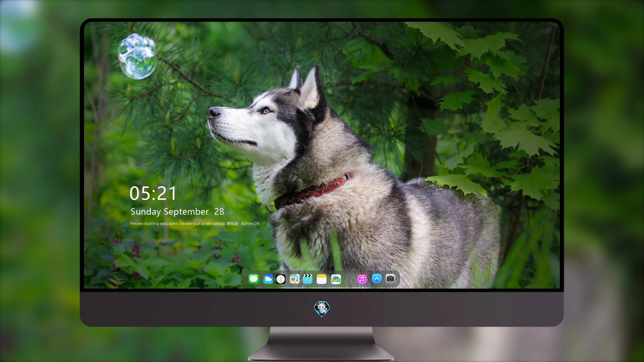
Task: Launch the pink iTunes music icon
Action: (362, 279)
